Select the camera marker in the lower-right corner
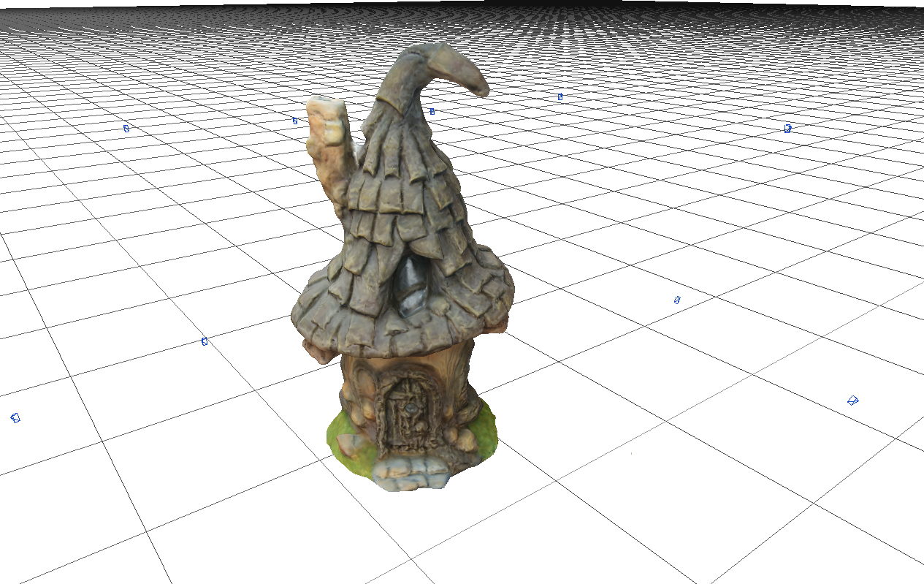924x584 pixels. click(852, 400)
